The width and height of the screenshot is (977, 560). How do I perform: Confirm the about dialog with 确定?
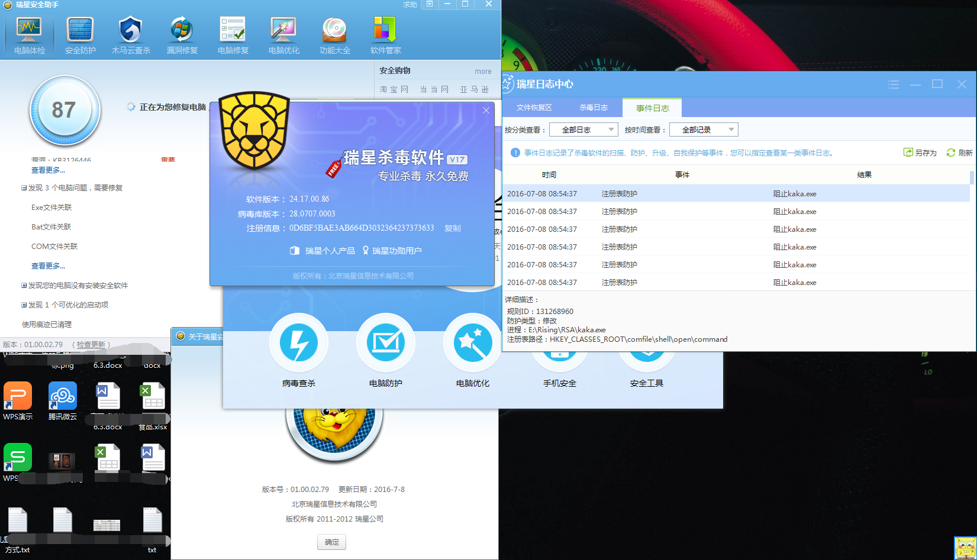tap(332, 542)
